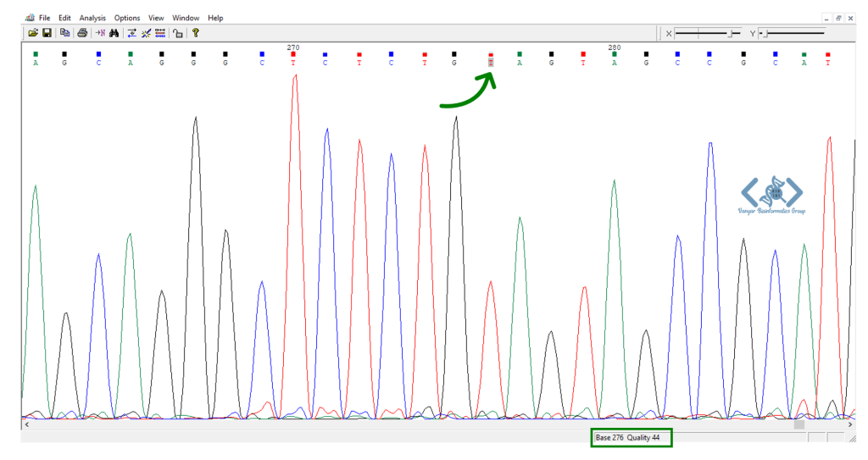Click the sparkle trim-quality toolbar icon
Image resolution: width=868 pixels, height=460 pixels.
146,33
